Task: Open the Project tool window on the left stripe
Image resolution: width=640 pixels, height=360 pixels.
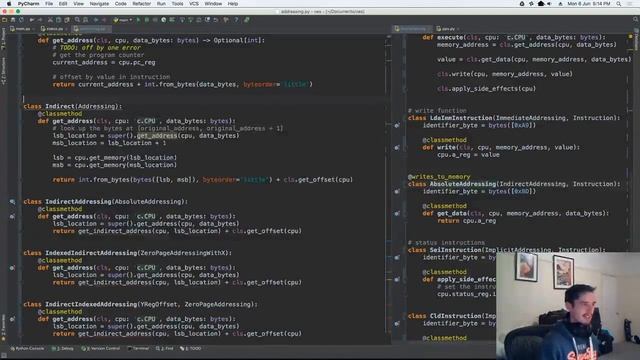Action: [4, 39]
